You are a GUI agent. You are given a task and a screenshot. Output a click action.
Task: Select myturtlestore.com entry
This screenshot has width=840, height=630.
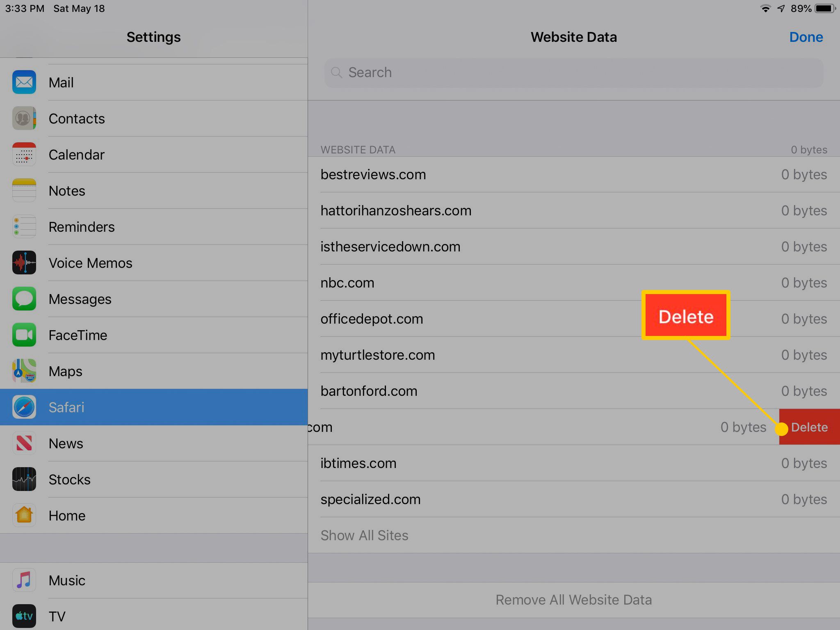(x=574, y=355)
